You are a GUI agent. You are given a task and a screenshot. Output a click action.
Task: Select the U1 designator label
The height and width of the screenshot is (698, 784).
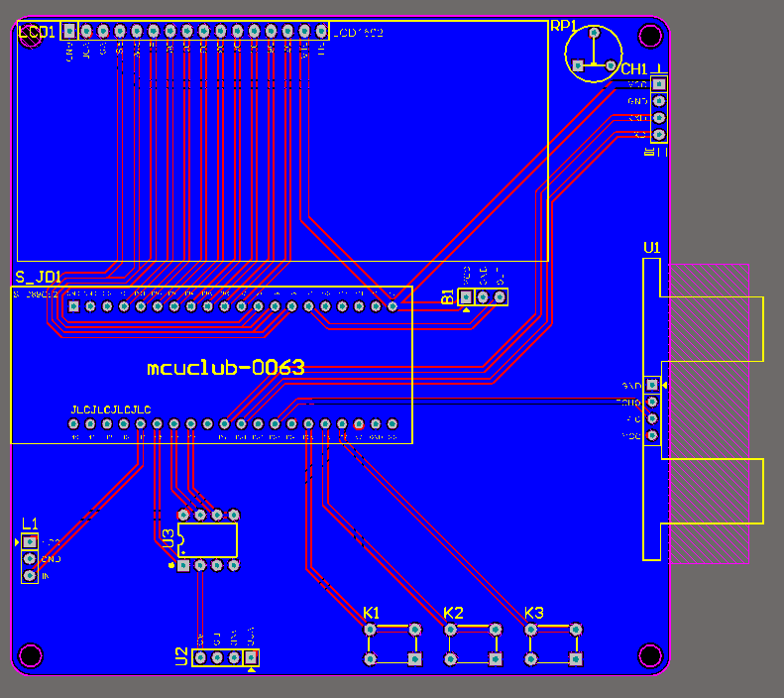pyautogui.click(x=651, y=248)
